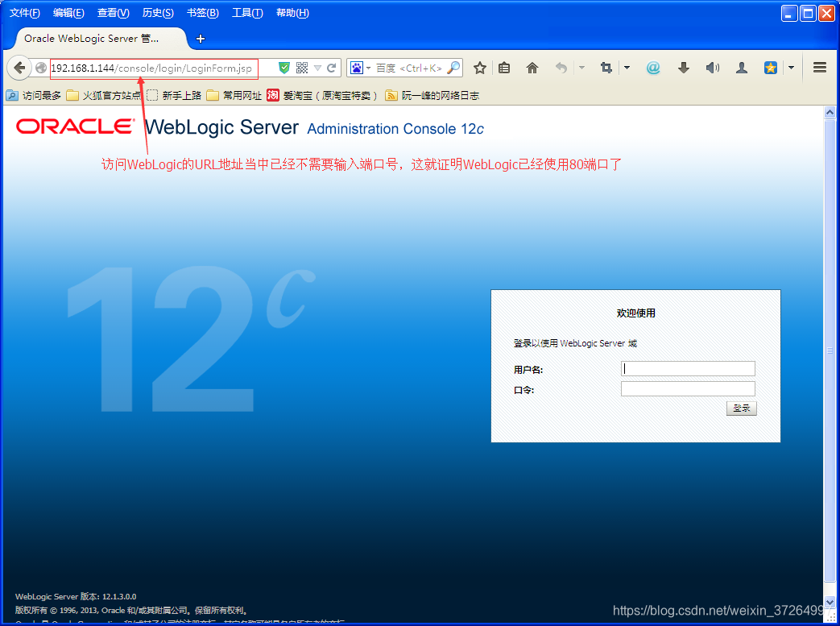Focus the 用户名 username field
Image resolution: width=840 pixels, height=626 pixels.
[688, 369]
